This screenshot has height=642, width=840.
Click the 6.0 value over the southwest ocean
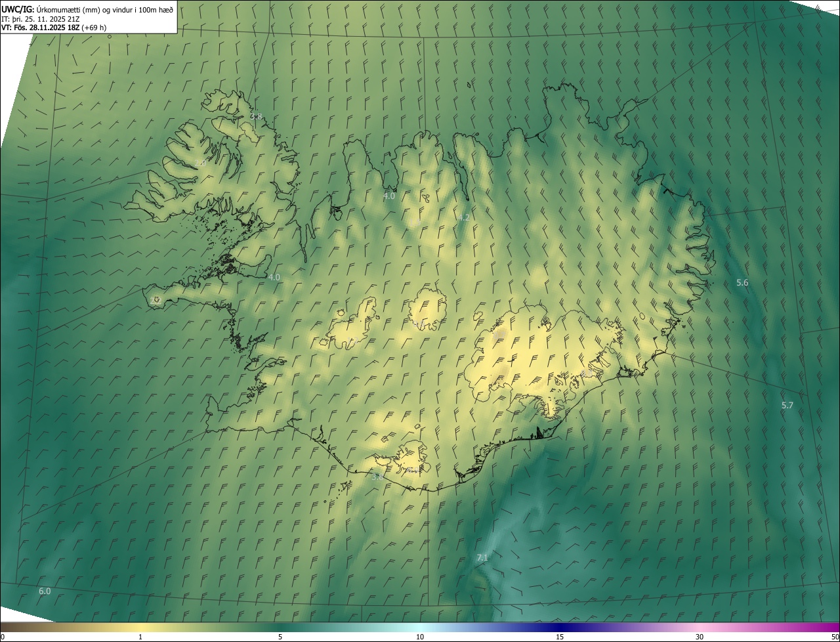(x=45, y=591)
